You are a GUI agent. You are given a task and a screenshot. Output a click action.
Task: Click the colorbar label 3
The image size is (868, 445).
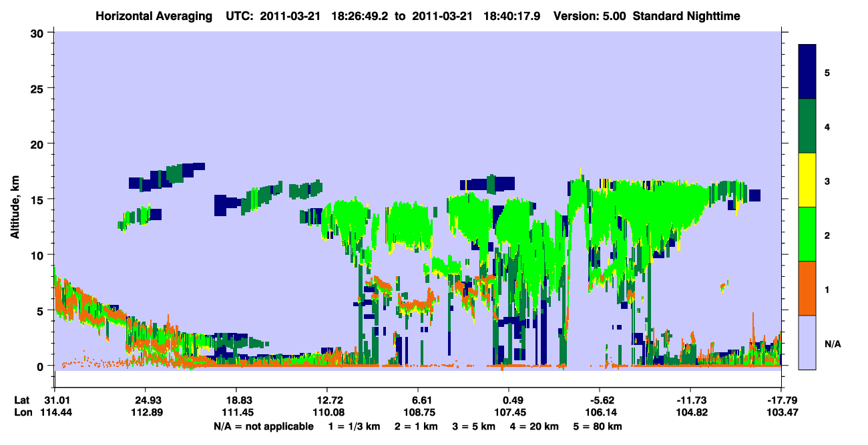[x=827, y=181]
